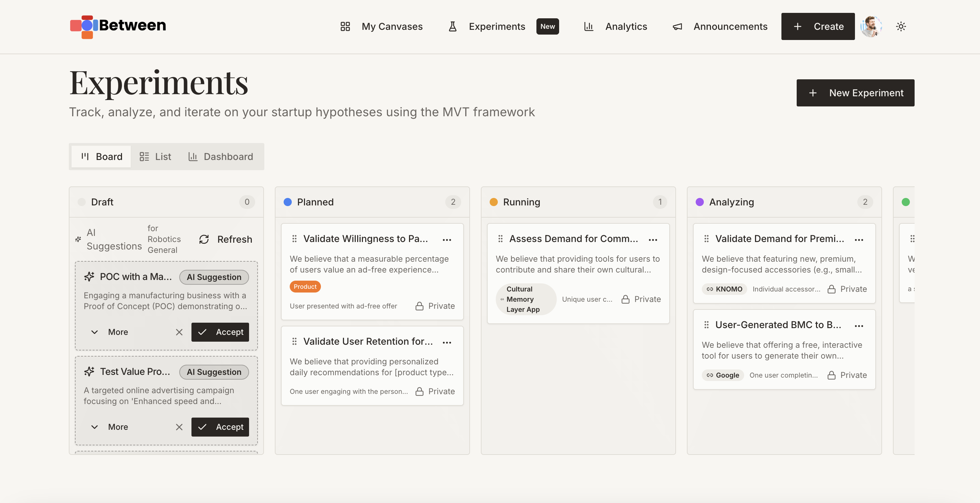Click the Between logo
This screenshot has height=503, width=980.
118,26
